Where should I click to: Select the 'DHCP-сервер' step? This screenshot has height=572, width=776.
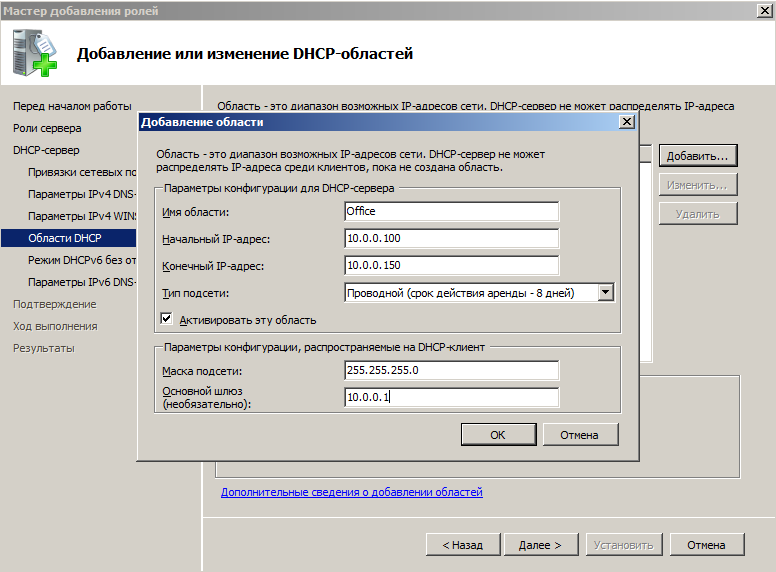pos(46,150)
